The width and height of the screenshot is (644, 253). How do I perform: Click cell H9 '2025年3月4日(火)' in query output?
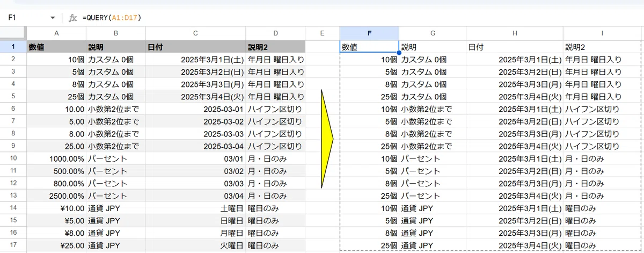pyautogui.click(x=515, y=146)
